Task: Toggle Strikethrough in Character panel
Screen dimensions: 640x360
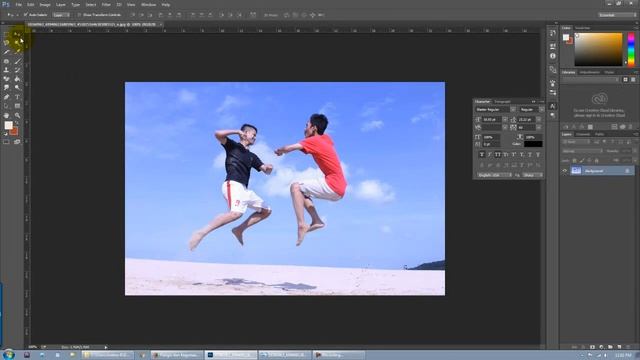Action: (538, 155)
